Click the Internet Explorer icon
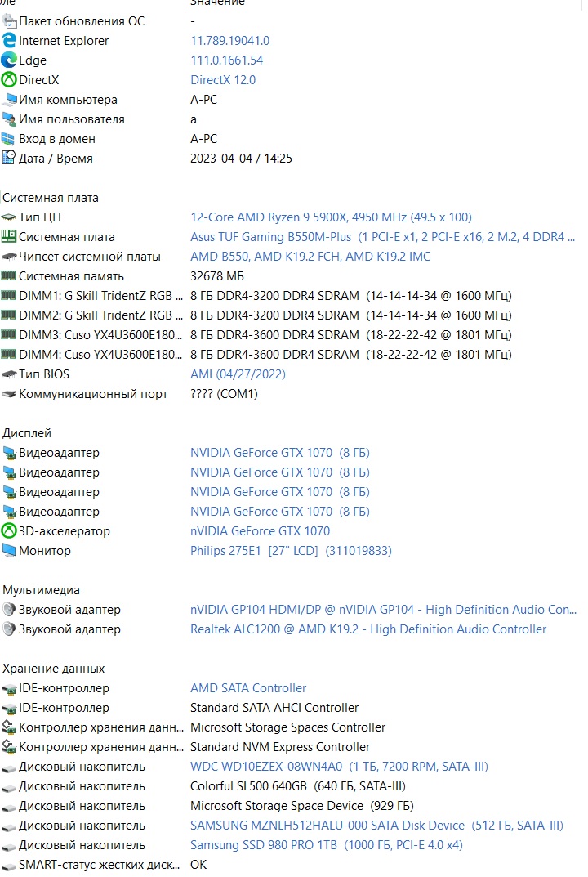The image size is (588, 877). click(x=9, y=41)
